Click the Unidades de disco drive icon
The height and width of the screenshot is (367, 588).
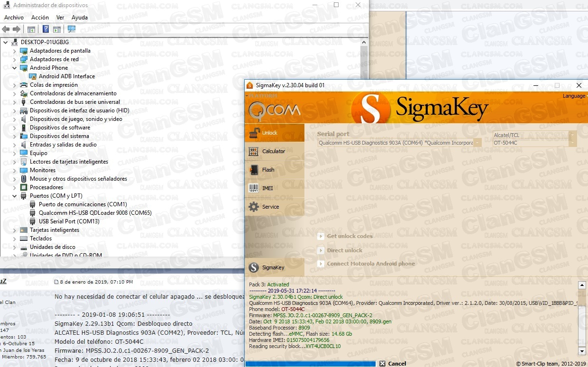click(x=24, y=247)
